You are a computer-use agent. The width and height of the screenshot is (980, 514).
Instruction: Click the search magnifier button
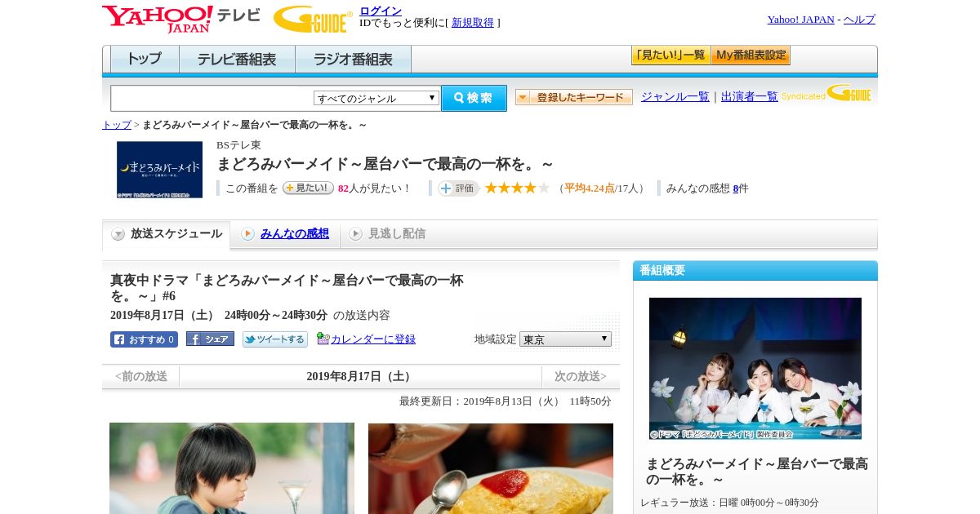click(x=474, y=98)
